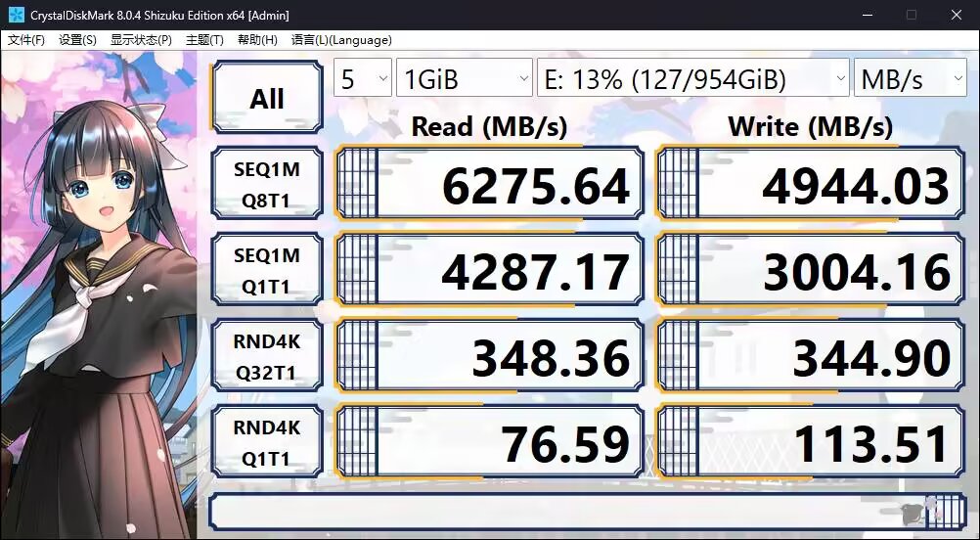Click the read result 6275.64
Viewport: 980px width, 540px height.
pos(489,183)
